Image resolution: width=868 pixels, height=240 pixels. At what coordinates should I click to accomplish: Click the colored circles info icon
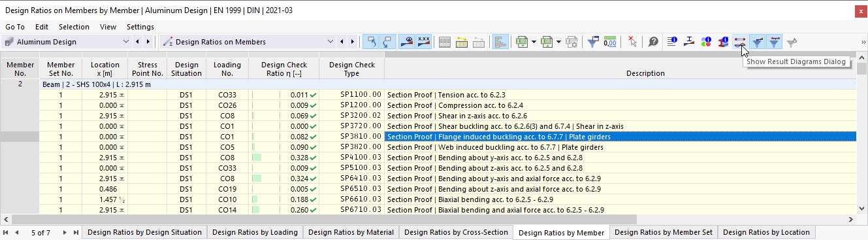[x=706, y=42]
